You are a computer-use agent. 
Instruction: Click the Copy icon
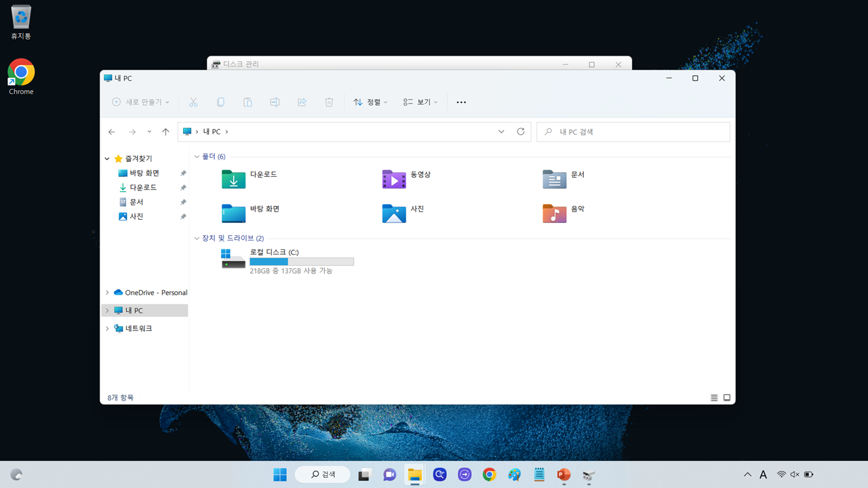[220, 102]
